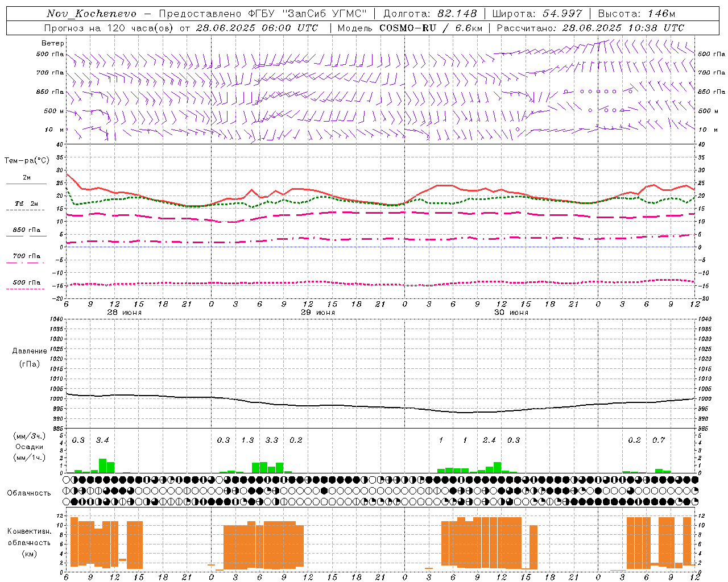The height and width of the screenshot is (582, 728).
Task: Select the 3.3 precipitation total value
Action: 272,440
